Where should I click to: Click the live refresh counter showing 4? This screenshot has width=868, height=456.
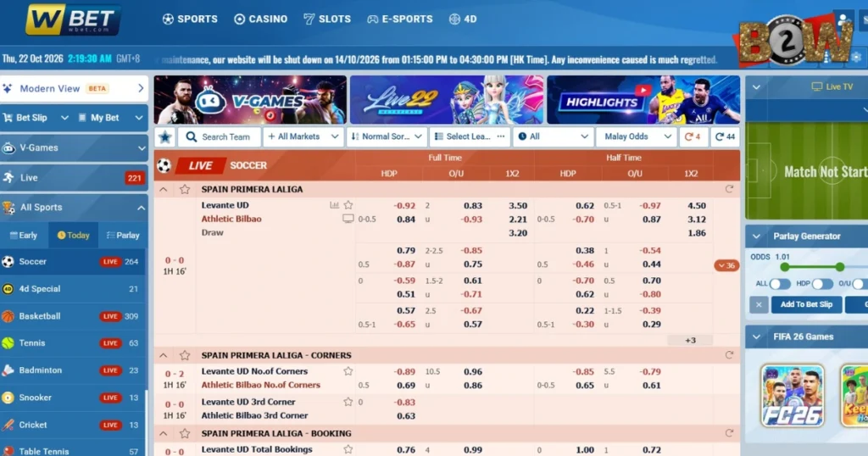(693, 136)
